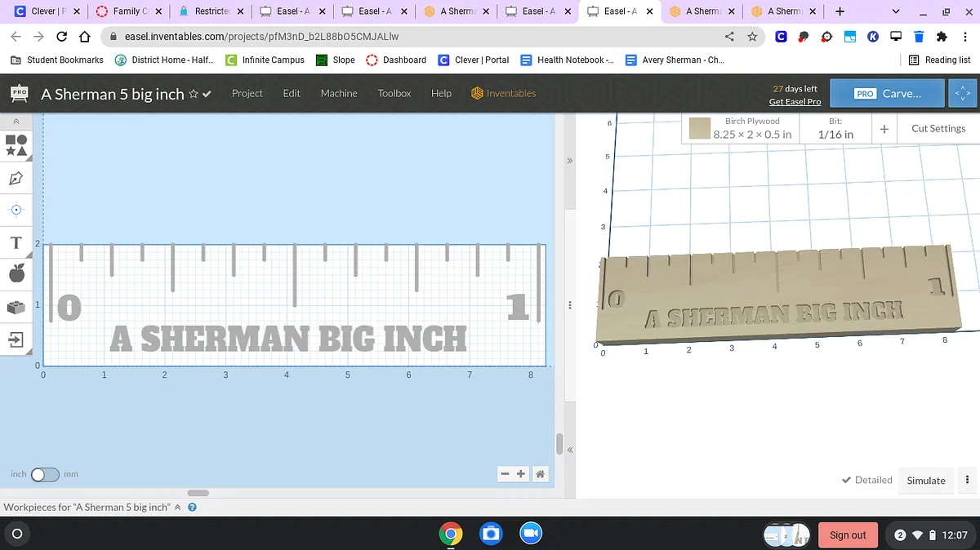Image resolution: width=980 pixels, height=550 pixels.
Task: Open the apple icon library
Action: (x=16, y=274)
